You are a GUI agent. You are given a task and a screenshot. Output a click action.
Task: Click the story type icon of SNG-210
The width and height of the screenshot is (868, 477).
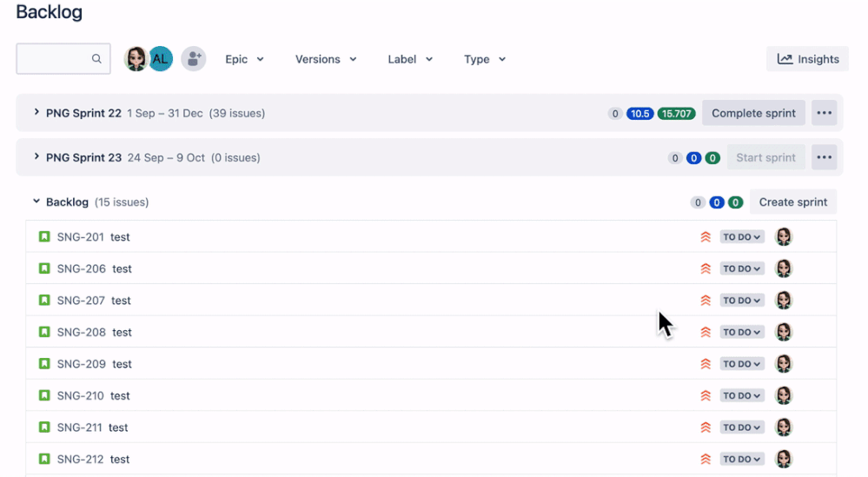[x=44, y=395]
